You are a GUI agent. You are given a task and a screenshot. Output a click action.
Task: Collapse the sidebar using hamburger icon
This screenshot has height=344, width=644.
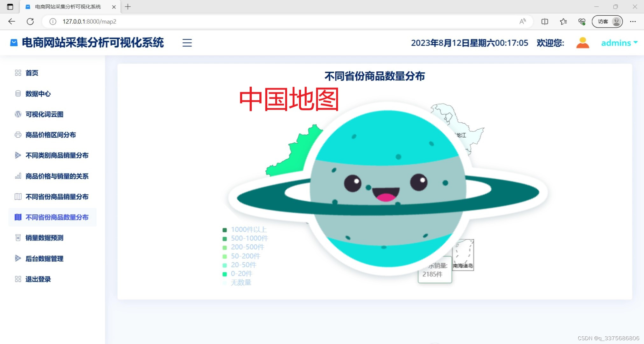(187, 43)
